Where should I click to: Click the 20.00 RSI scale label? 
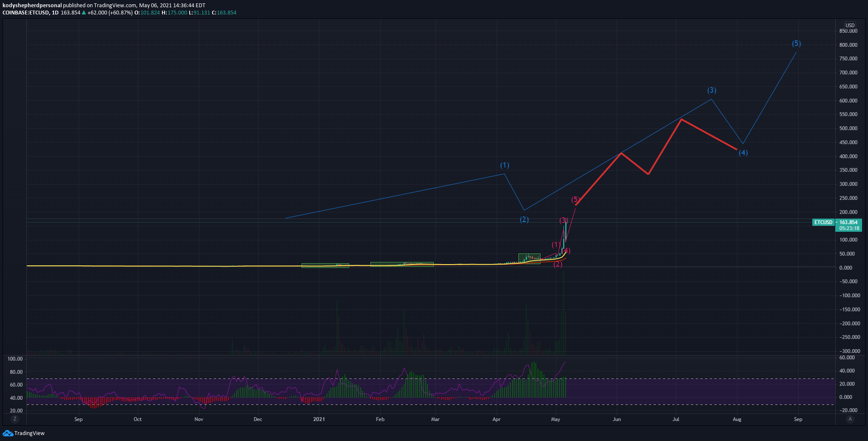pyautogui.click(x=16, y=410)
